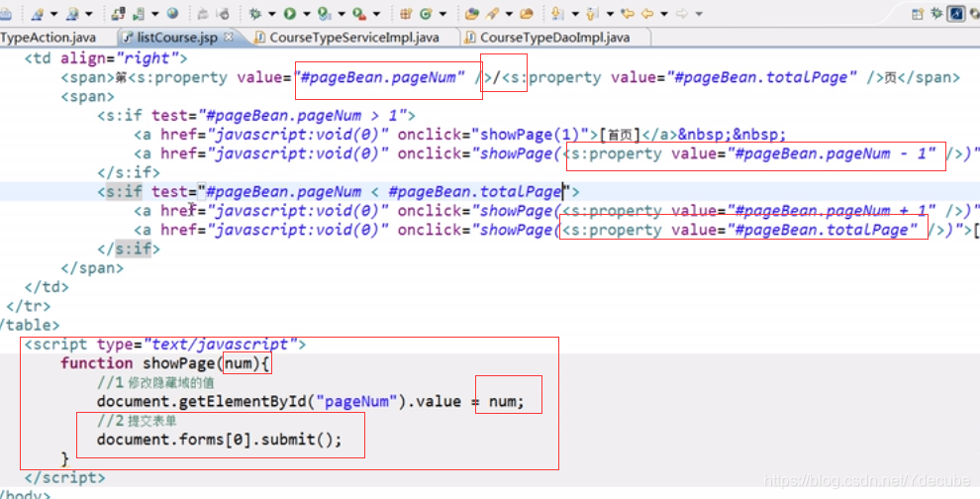This screenshot has height=499, width=980.
Task: Click the New Java Class icon
Action: pyautogui.click(x=426, y=13)
